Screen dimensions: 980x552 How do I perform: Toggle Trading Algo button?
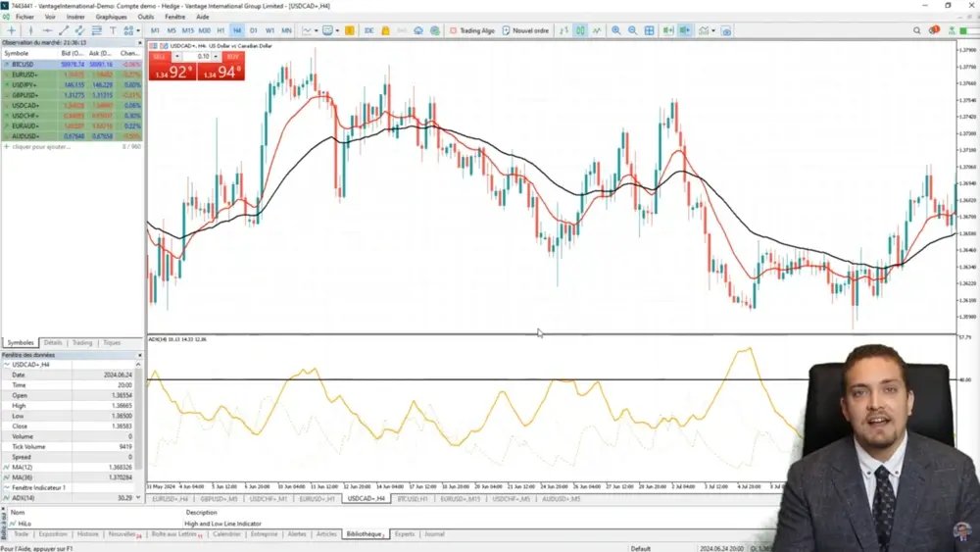tap(472, 30)
